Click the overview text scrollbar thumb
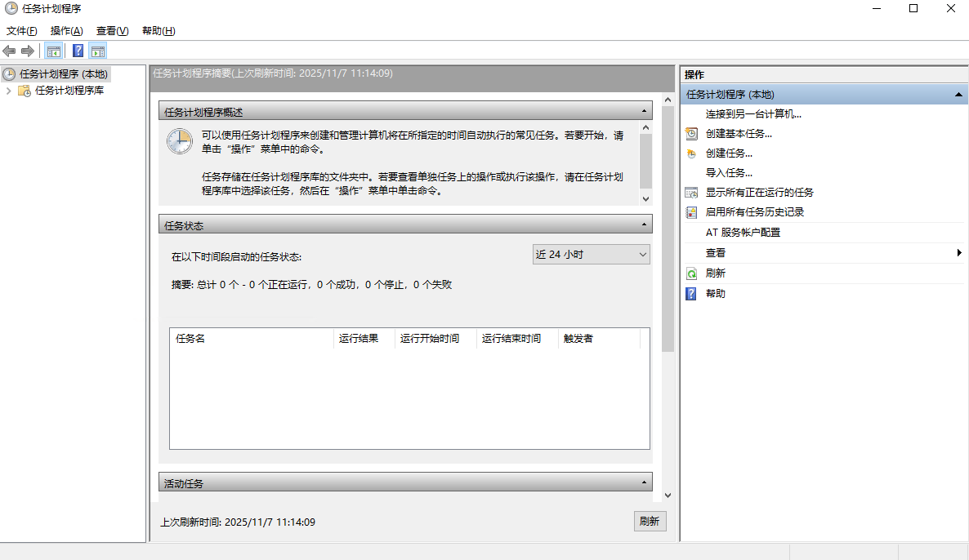This screenshot has height=560, width=969. 645,161
